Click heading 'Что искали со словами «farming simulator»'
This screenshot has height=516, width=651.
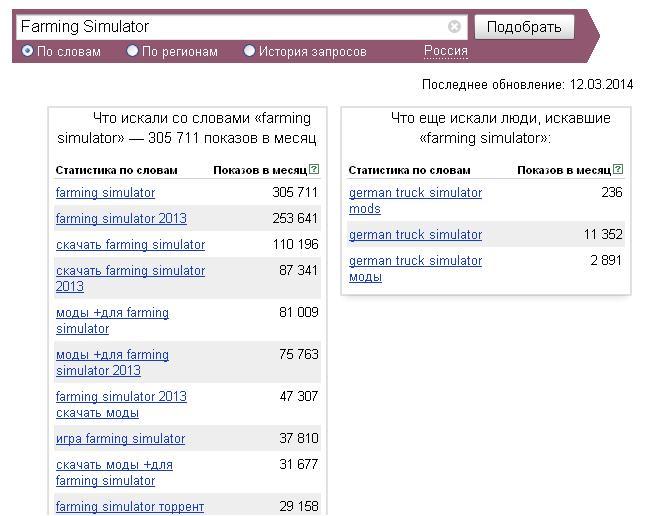tap(187, 128)
